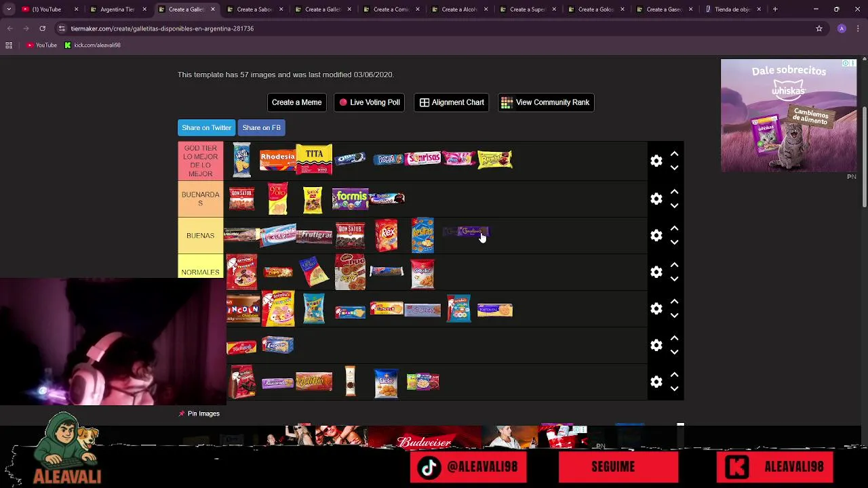Open the kick.com/aleavali98 bookmark

pos(93,45)
